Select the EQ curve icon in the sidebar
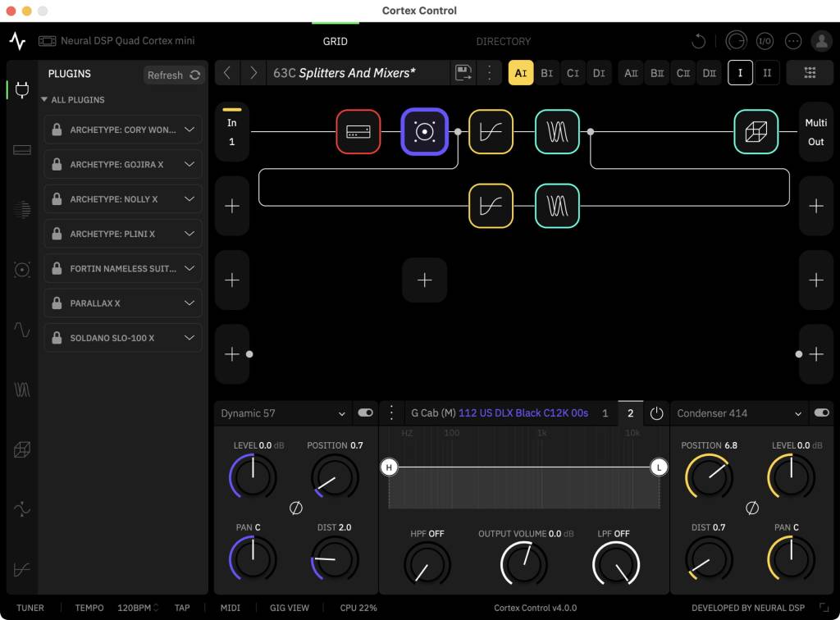The width and height of the screenshot is (840, 620). click(23, 569)
